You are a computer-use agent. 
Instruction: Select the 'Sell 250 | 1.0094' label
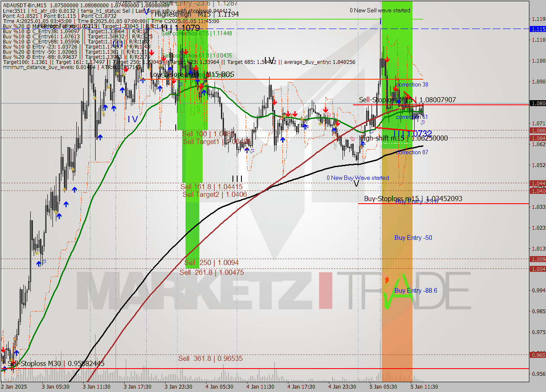(x=212, y=262)
